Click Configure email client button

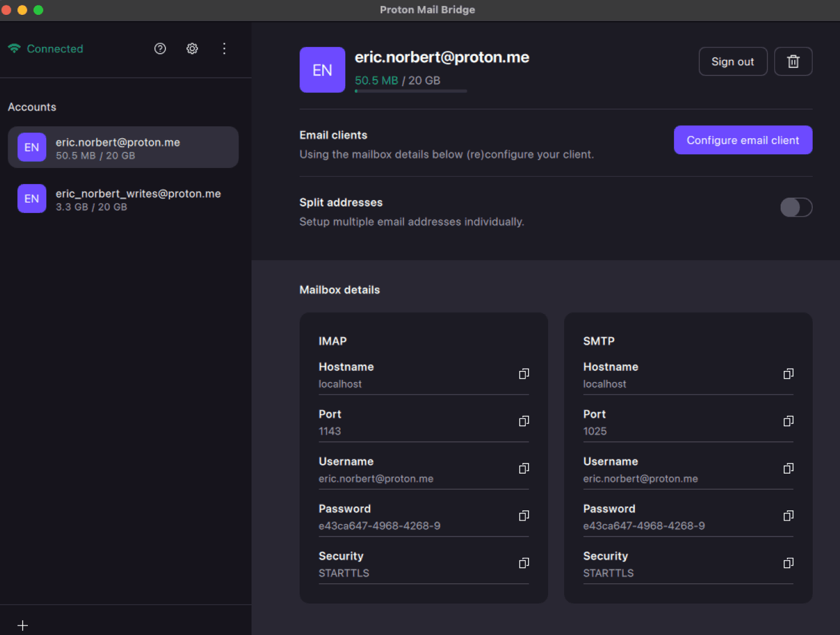tap(743, 140)
